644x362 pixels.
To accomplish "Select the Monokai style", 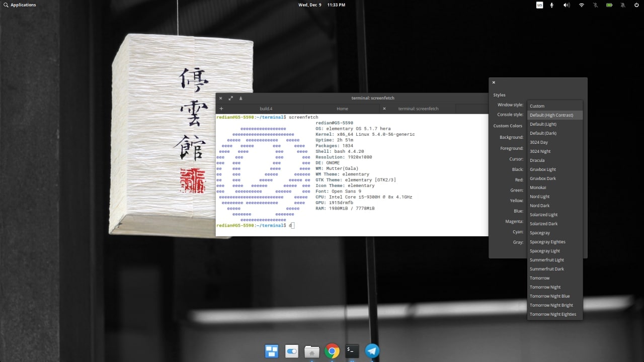I will pos(555,188).
